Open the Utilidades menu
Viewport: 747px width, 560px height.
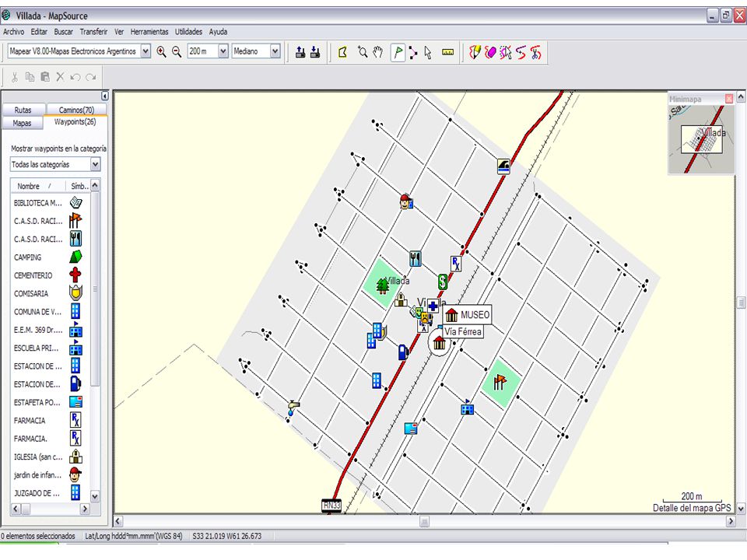[x=188, y=32]
